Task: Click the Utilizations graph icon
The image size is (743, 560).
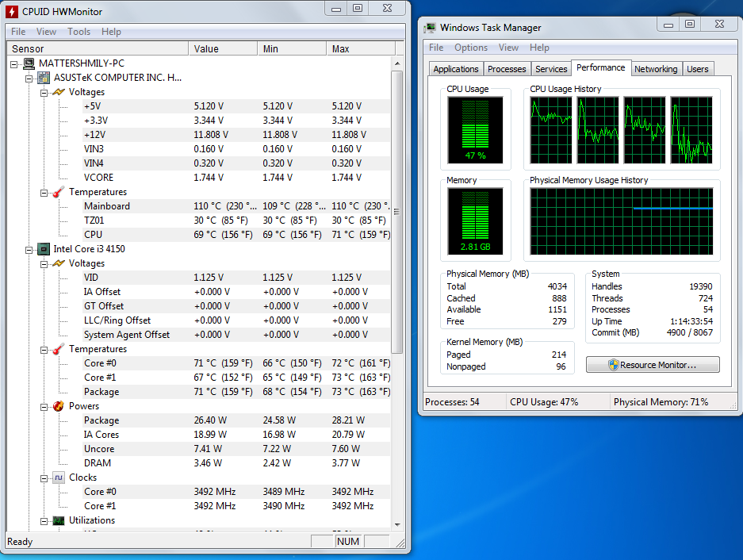Action: pos(59,520)
